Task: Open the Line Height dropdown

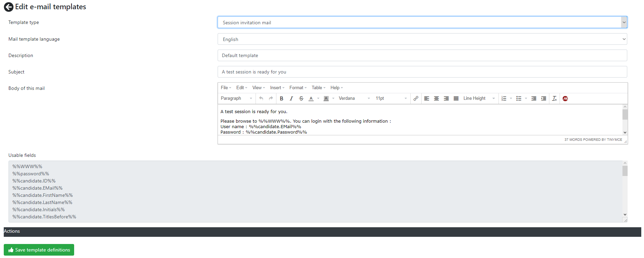Action: pyautogui.click(x=479, y=98)
